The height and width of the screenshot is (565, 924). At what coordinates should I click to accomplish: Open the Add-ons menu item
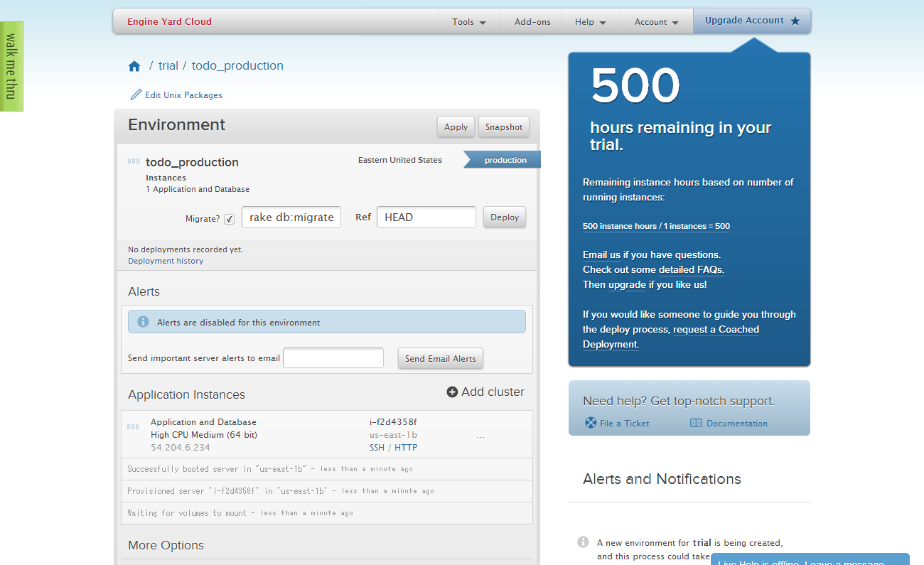(x=532, y=22)
